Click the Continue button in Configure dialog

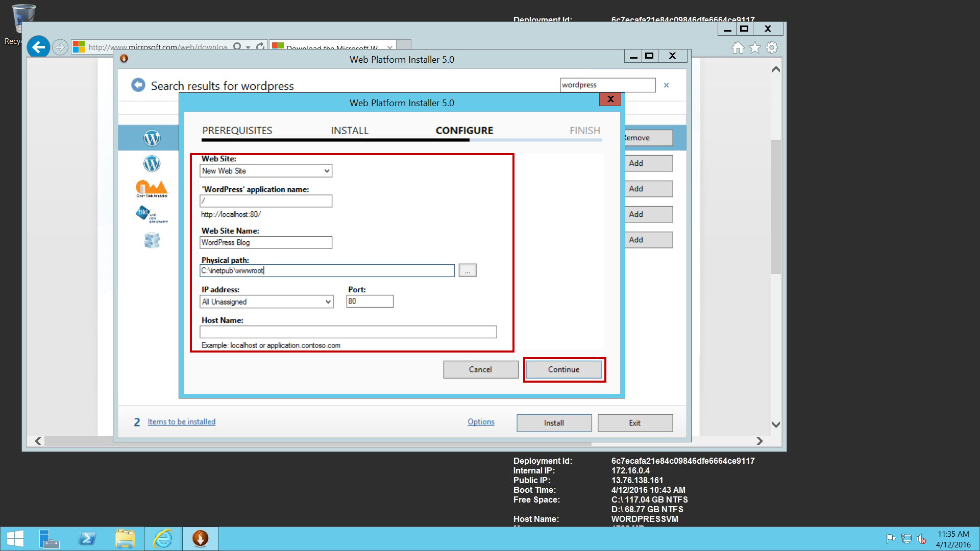click(563, 369)
